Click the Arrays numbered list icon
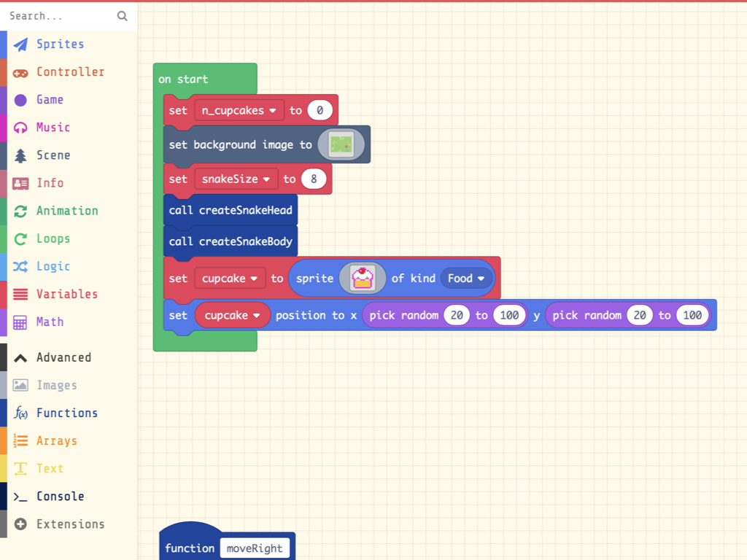747x560 pixels. (x=20, y=441)
